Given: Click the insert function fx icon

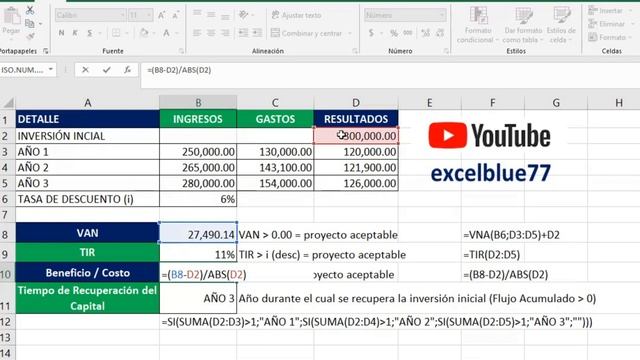Looking at the screenshot, I should click(x=127, y=70).
